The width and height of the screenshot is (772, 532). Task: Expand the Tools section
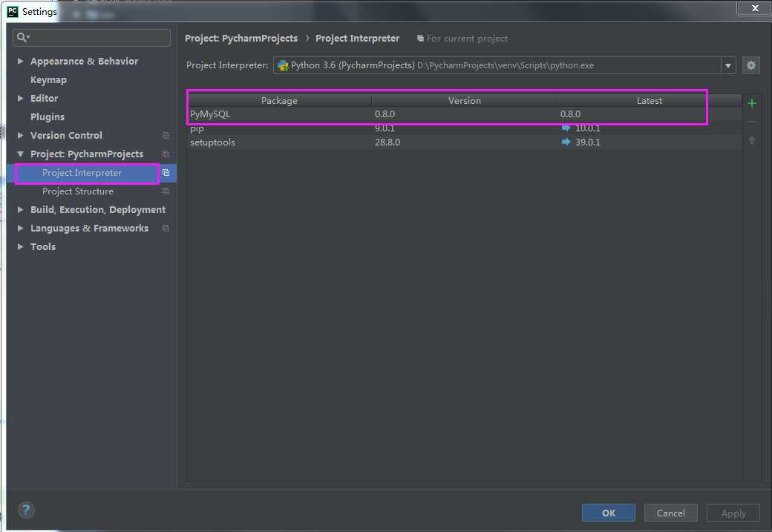[x=20, y=246]
